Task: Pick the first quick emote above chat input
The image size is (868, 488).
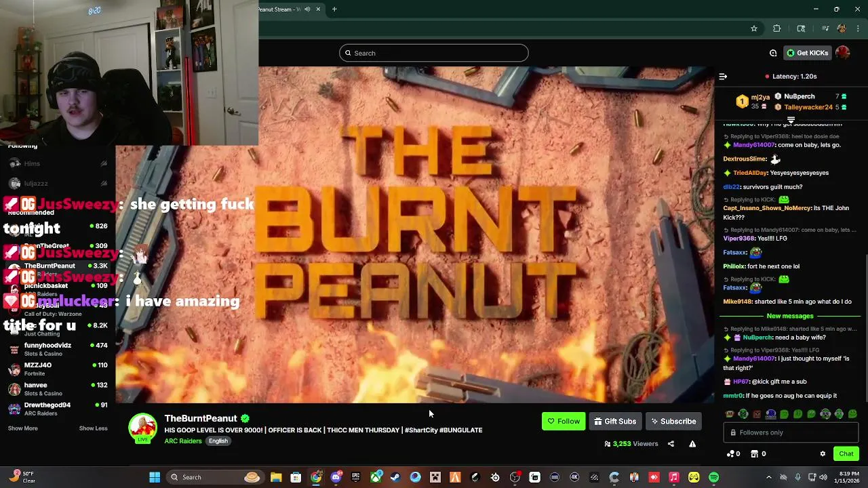Action: pos(730,414)
